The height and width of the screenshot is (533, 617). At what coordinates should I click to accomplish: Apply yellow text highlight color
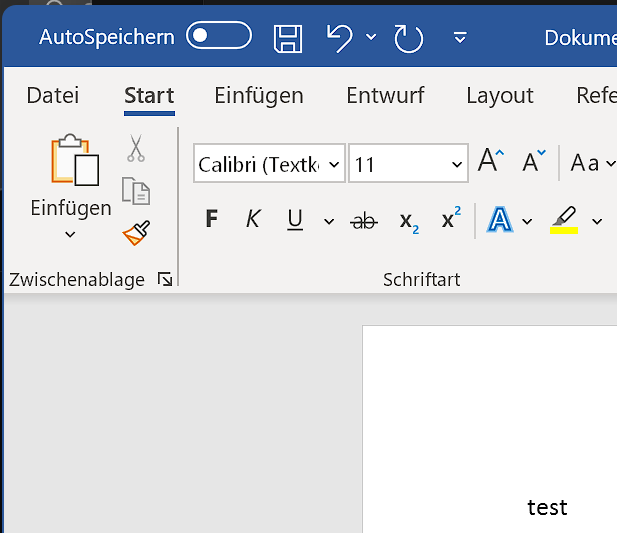coord(564,220)
